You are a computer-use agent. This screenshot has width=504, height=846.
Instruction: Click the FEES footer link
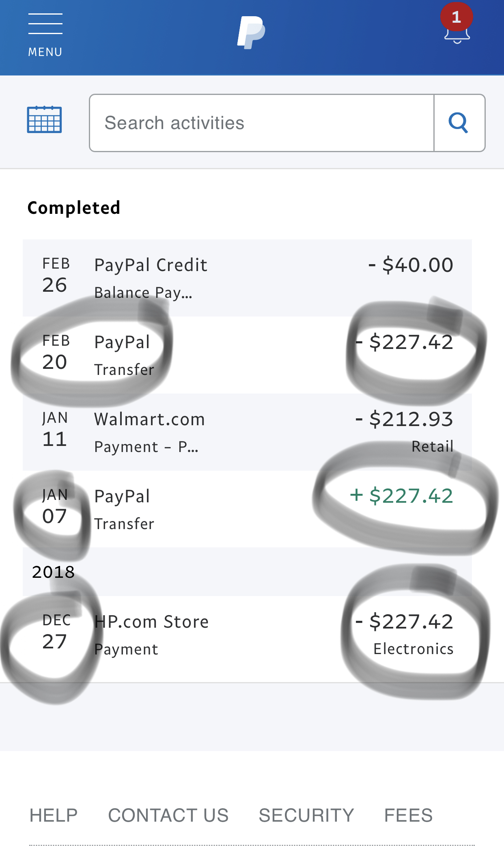[x=408, y=815]
